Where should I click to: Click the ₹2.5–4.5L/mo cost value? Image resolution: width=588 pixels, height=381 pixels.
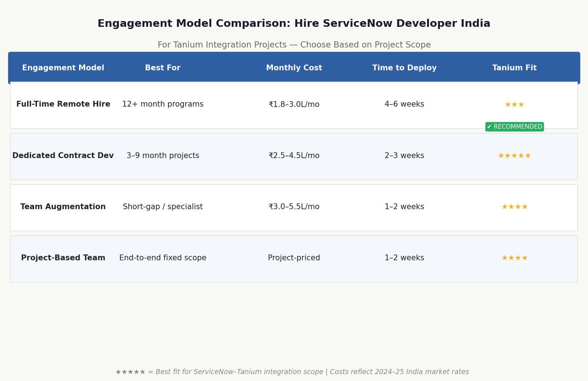(x=294, y=156)
